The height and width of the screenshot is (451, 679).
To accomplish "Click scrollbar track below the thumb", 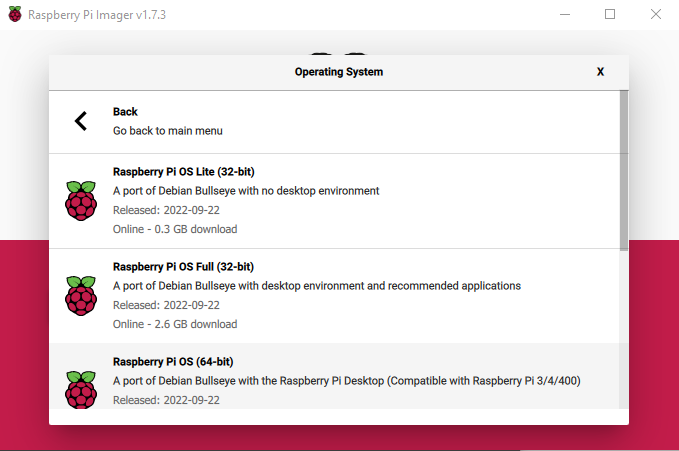I will (624, 330).
